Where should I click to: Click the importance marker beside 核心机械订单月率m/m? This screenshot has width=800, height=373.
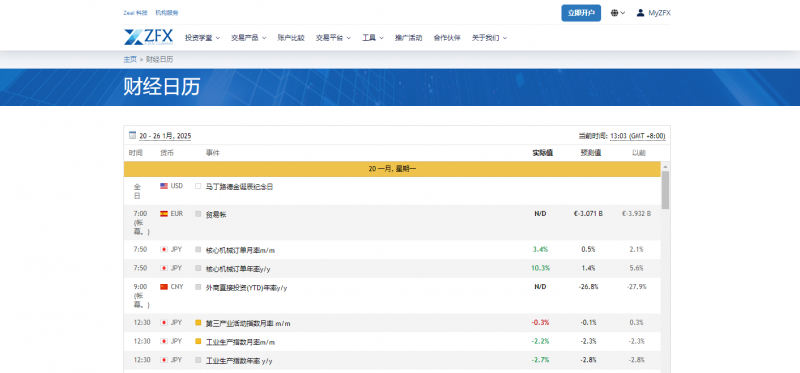coord(198,250)
